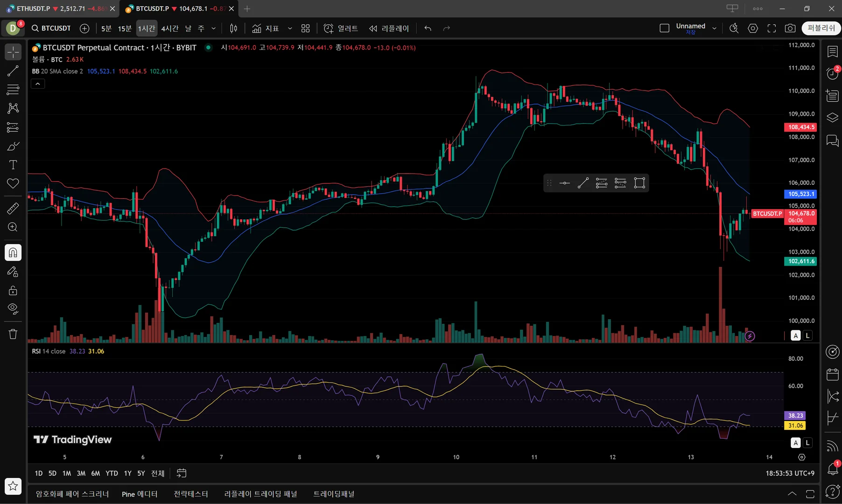Open the heart icons tool
This screenshot has height=504, width=842.
tap(13, 183)
